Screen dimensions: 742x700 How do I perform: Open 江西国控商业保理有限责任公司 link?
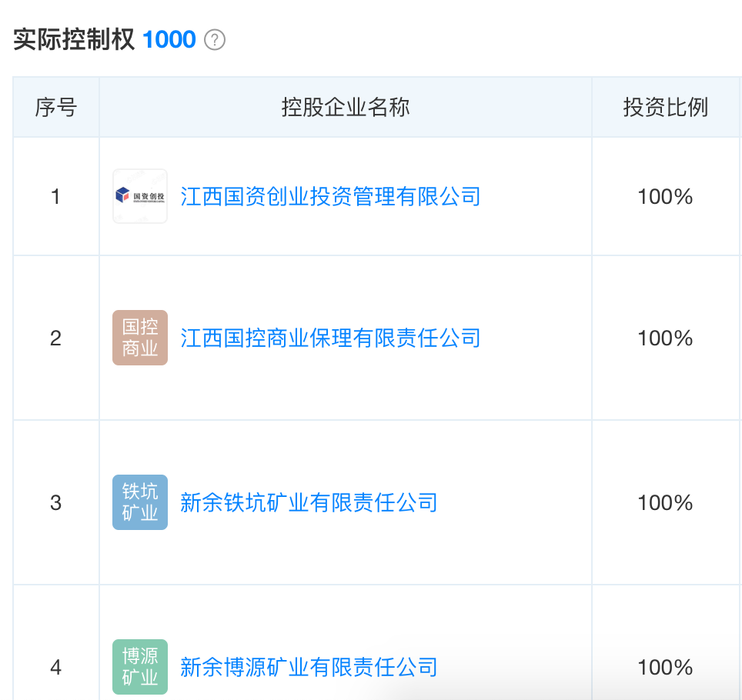point(330,338)
